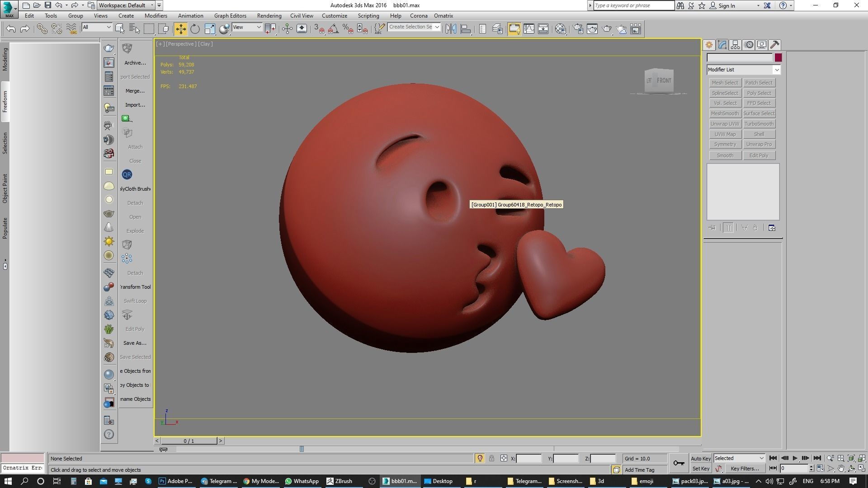This screenshot has width=868, height=488.
Task: Open the Display panel tab
Action: click(762, 45)
